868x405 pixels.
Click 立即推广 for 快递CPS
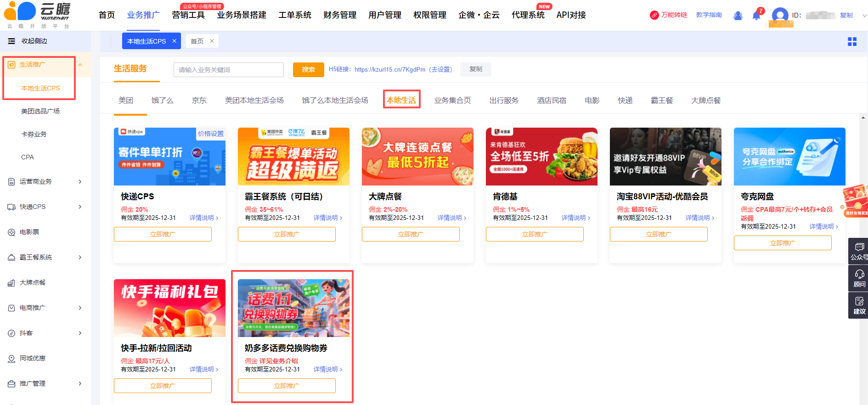pos(163,234)
